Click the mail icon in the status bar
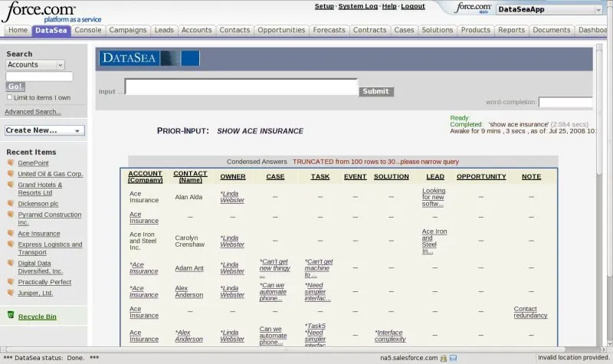 point(453,358)
